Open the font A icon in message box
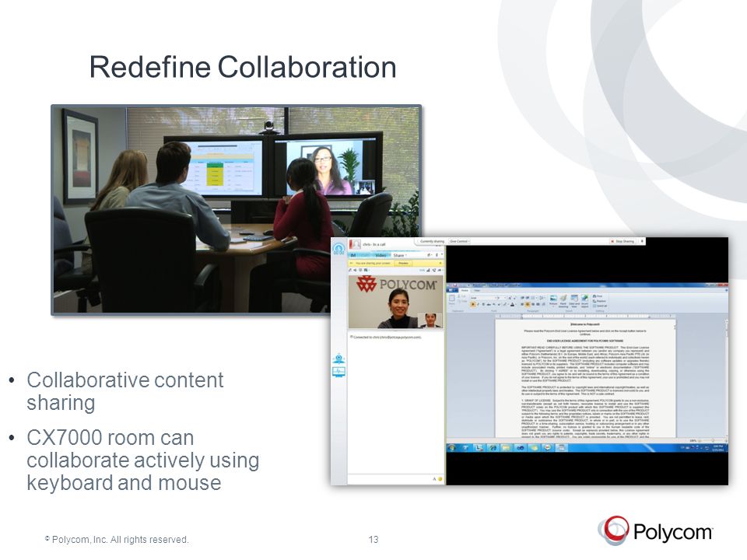The image size is (747, 560). (434, 479)
